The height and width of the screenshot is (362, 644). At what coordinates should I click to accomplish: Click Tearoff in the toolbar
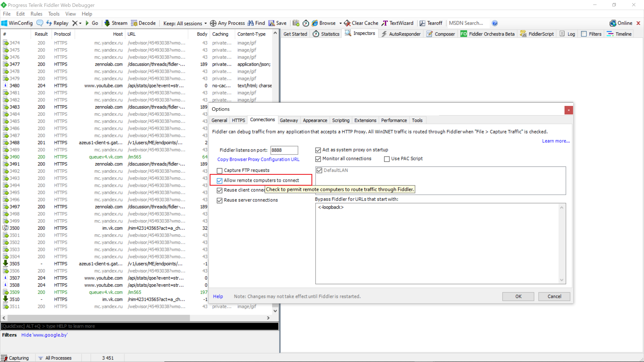click(x=431, y=23)
